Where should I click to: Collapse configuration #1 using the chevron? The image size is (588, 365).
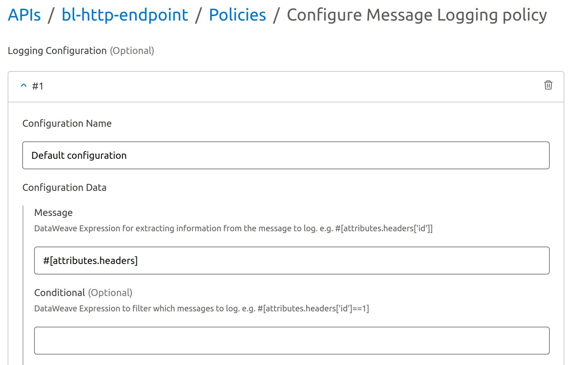pyautogui.click(x=24, y=86)
